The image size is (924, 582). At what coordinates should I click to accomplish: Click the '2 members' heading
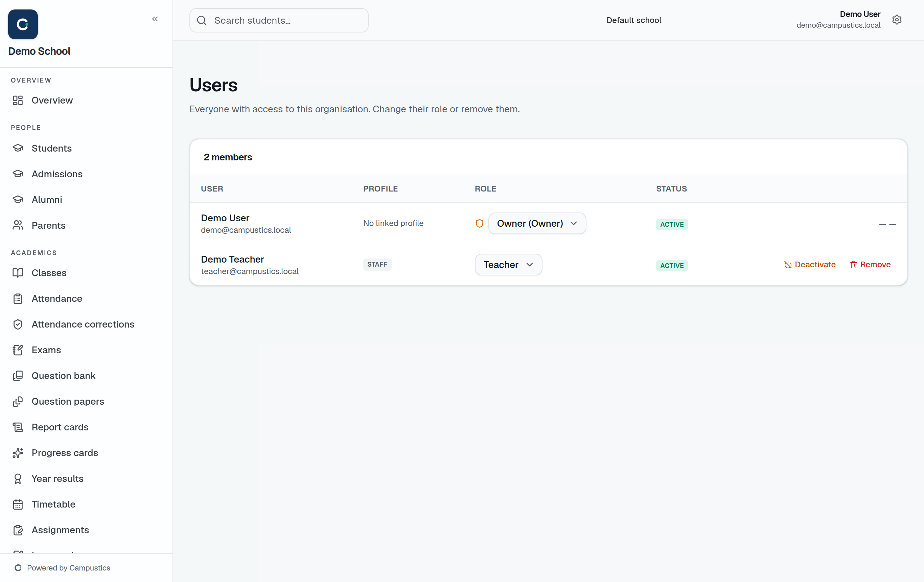228,157
